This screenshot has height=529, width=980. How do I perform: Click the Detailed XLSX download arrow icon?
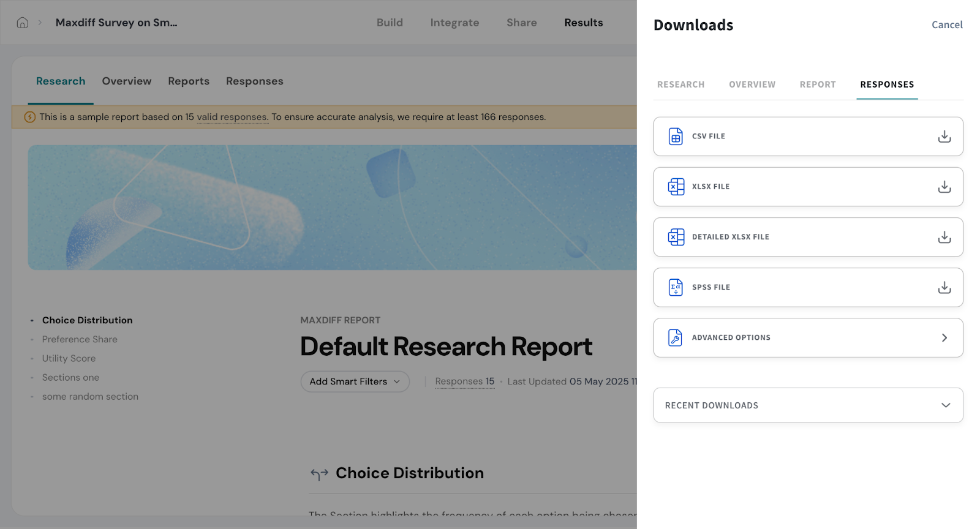click(944, 237)
